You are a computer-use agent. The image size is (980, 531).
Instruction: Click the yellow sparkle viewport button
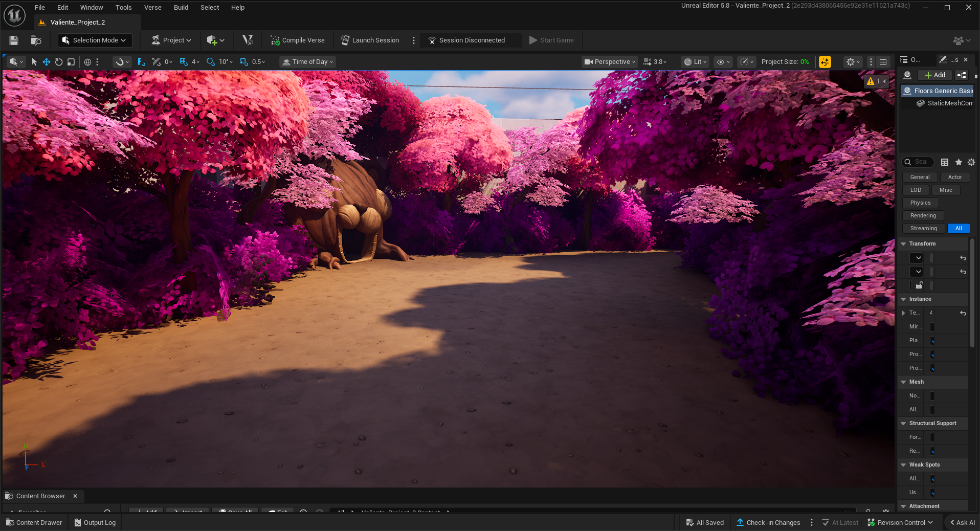[825, 62]
